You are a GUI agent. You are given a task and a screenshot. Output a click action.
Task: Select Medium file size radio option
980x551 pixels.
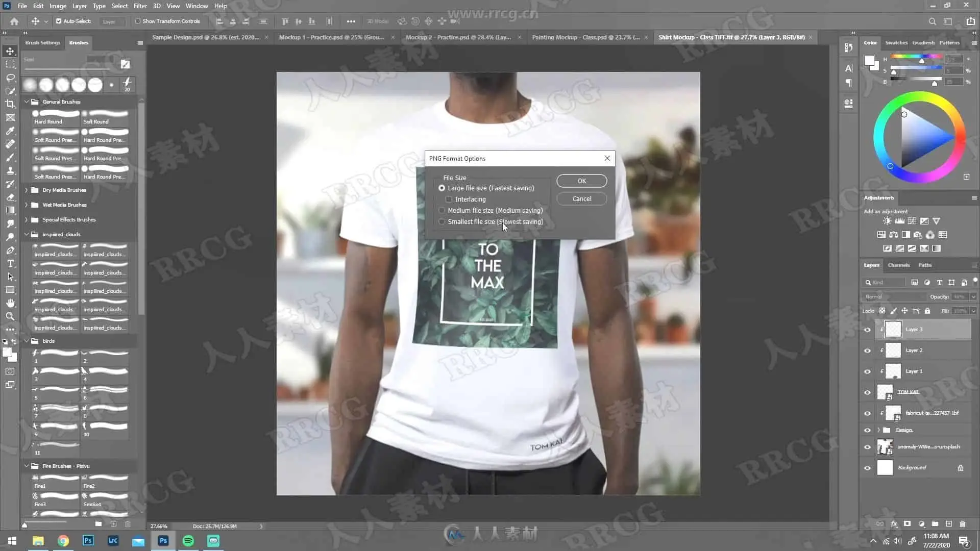442,211
